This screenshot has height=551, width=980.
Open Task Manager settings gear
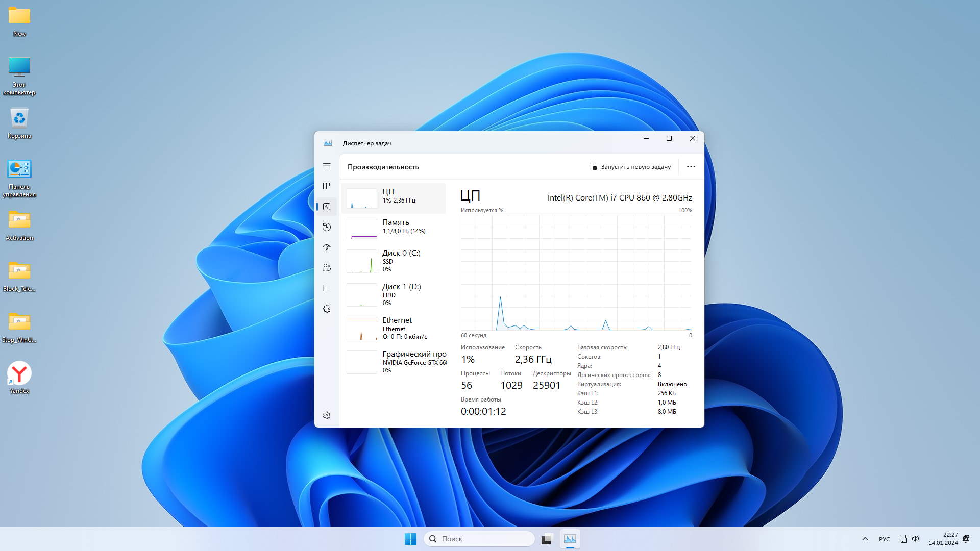click(327, 415)
